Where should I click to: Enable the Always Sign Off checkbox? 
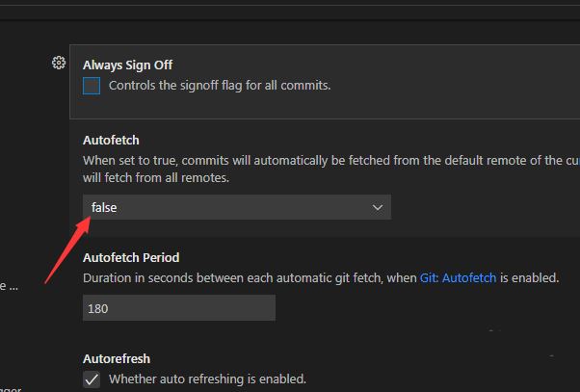92,86
